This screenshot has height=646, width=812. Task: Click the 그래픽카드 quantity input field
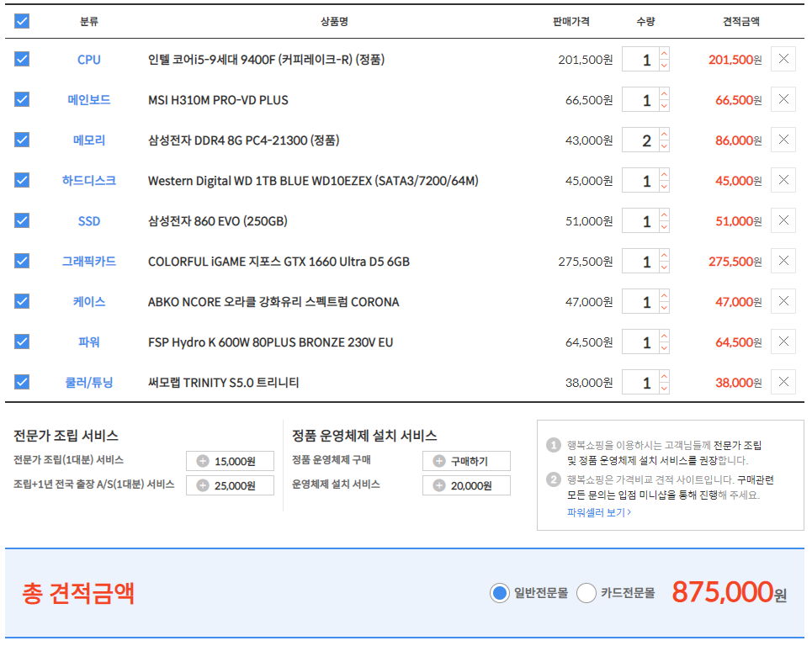point(640,261)
